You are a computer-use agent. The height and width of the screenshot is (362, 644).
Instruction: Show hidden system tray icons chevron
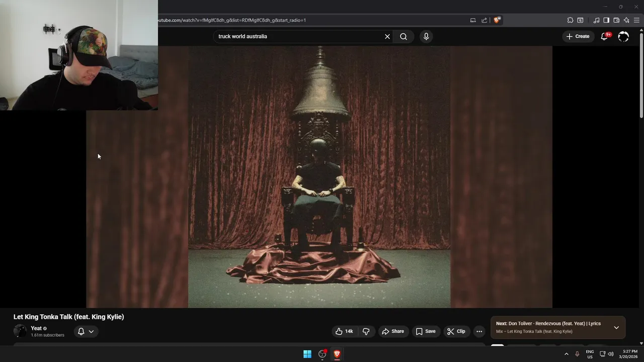click(x=566, y=354)
